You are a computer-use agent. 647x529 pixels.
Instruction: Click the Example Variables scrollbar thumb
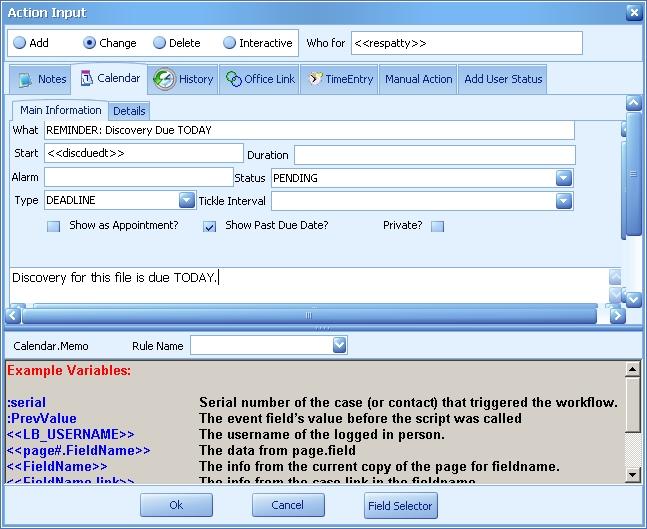[632, 404]
